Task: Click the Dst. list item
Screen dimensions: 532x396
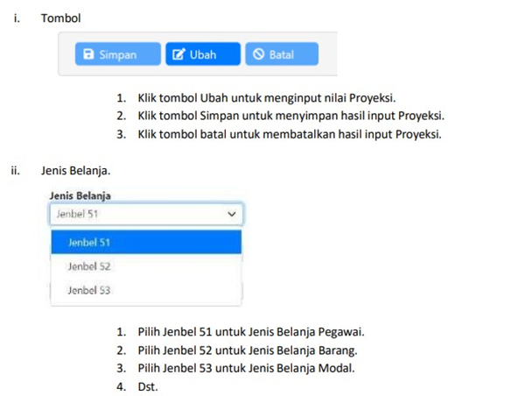Action: pyautogui.click(x=147, y=385)
